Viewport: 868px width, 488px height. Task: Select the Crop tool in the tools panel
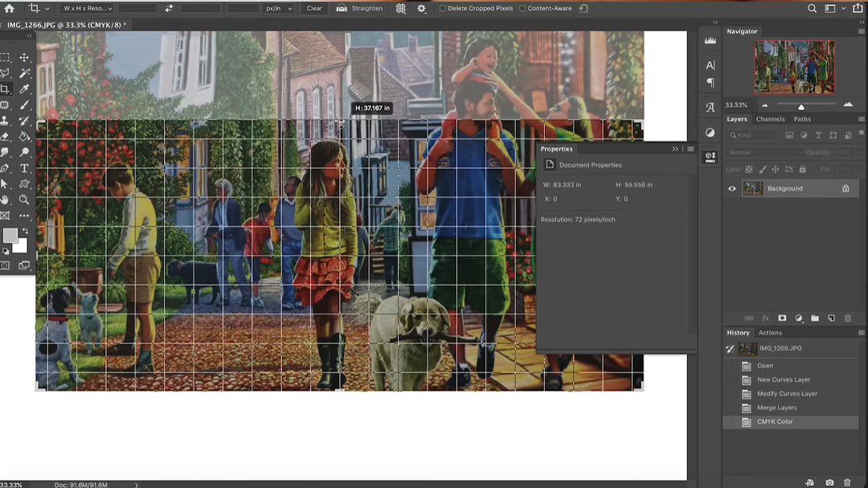(x=5, y=89)
